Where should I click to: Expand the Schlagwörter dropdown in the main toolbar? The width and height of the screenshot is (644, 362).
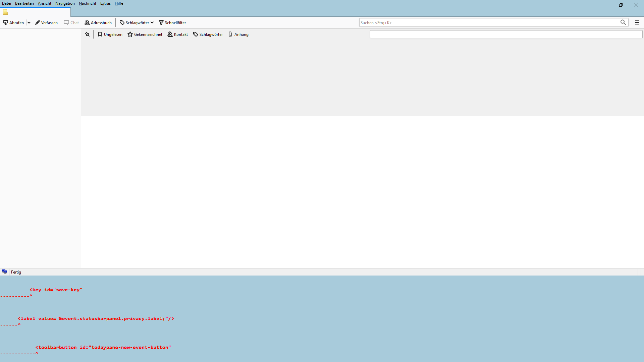[x=137, y=23]
